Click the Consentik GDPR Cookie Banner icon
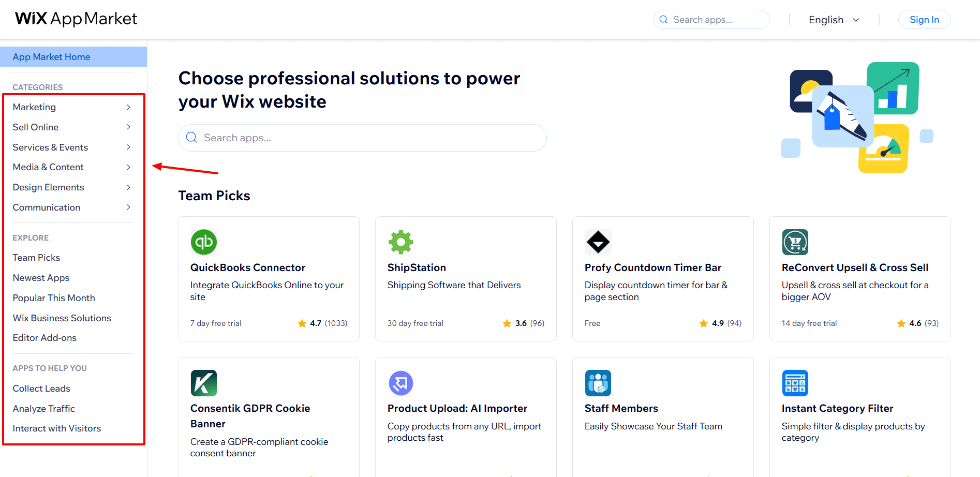The image size is (980, 477). [204, 383]
